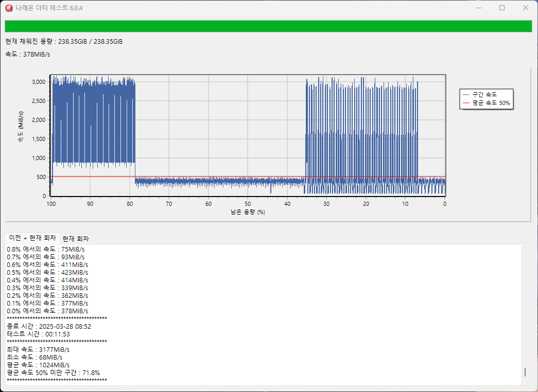Click the log panel scrollbar thumb

click(x=525, y=372)
